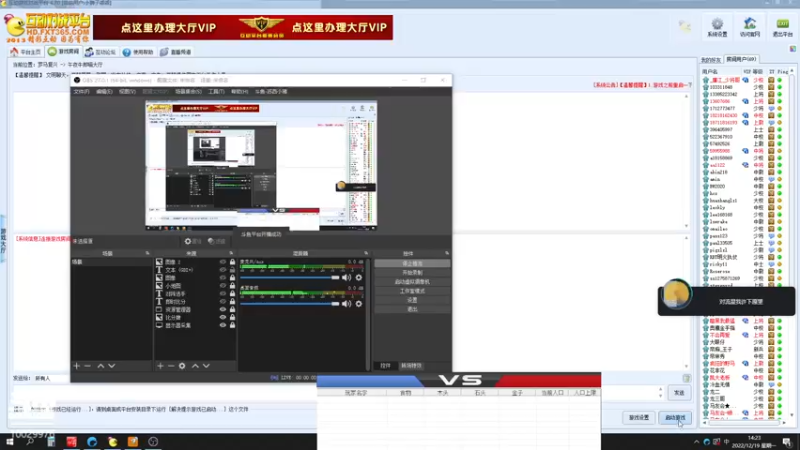Click the 点这里办理大厅VIP banner
Viewport: 800px width, 450px height.
pos(243,28)
